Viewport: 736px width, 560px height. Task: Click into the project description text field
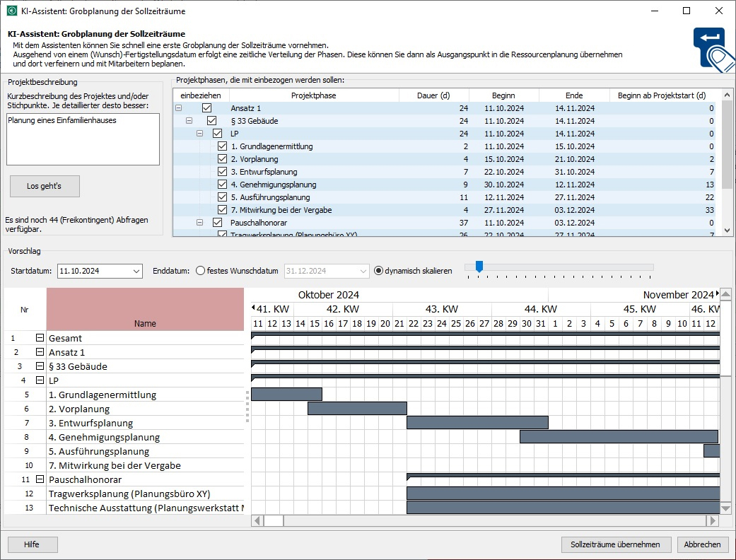pyautogui.click(x=82, y=139)
